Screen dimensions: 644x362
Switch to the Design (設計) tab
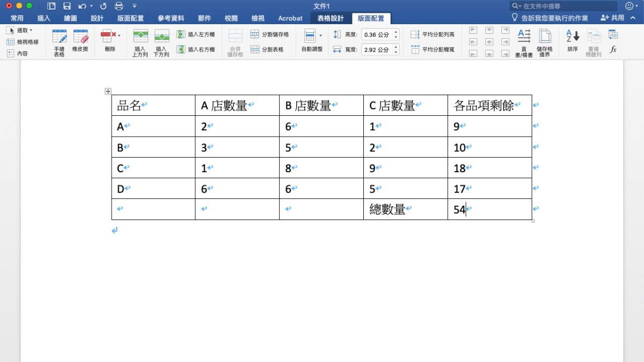click(x=97, y=18)
